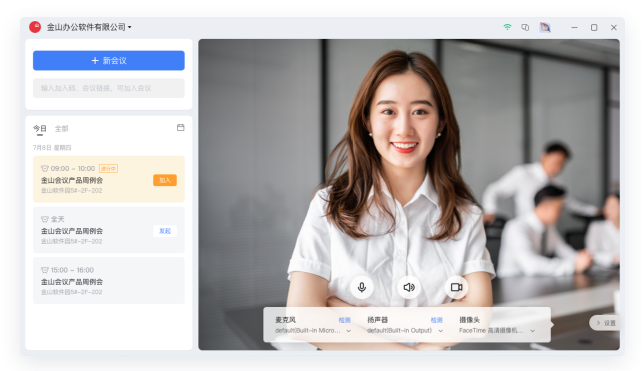Click the date text 7月8日 星期四

pyautogui.click(x=52, y=147)
